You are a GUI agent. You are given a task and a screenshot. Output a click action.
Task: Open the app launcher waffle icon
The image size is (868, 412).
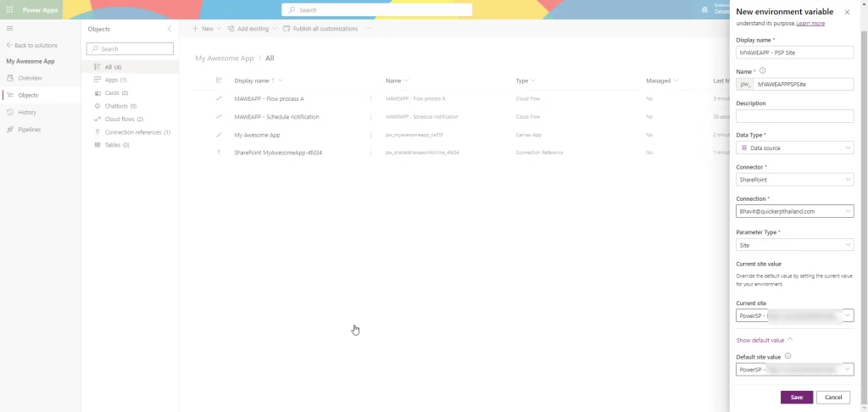(x=9, y=9)
